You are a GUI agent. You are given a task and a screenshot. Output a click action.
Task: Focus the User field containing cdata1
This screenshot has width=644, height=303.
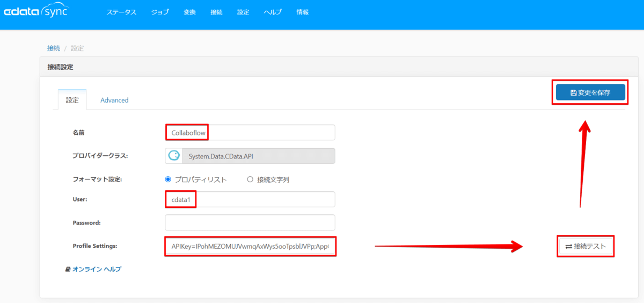250,200
